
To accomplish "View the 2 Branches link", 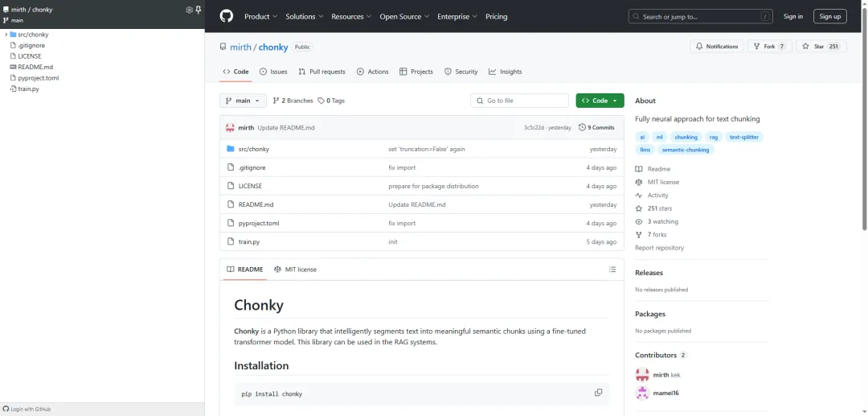I will click(293, 101).
